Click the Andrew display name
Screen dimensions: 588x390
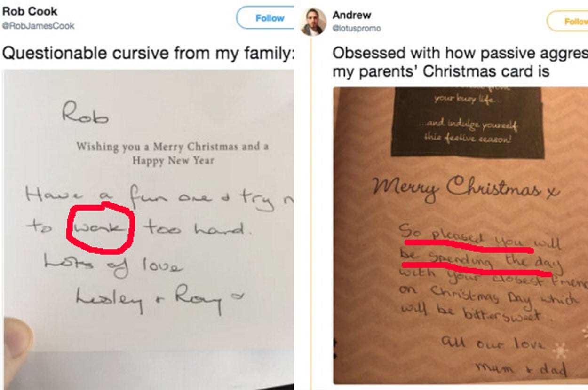[351, 15]
